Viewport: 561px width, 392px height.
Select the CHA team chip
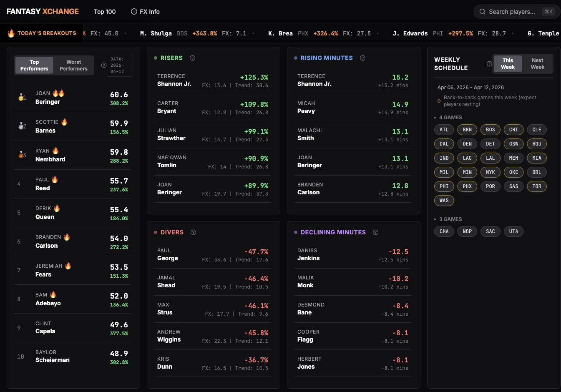(444, 231)
